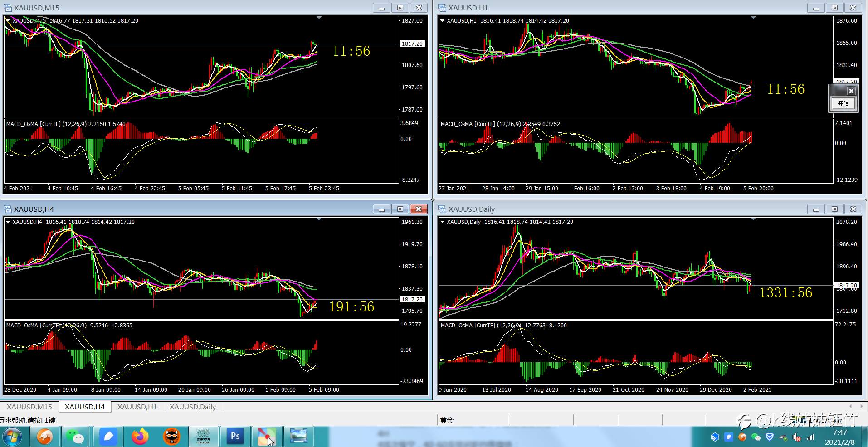Open Photoshop from the taskbar
This screenshot has width=868, height=447.
[235, 437]
